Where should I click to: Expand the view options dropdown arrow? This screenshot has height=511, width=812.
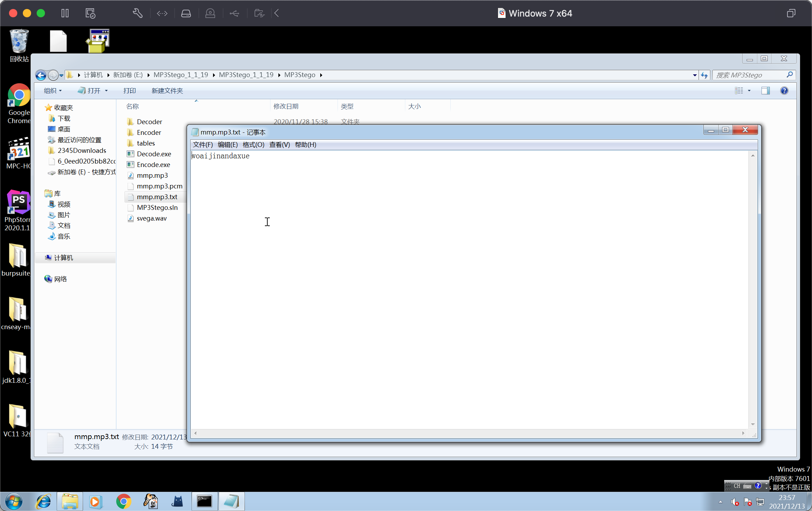(x=749, y=91)
